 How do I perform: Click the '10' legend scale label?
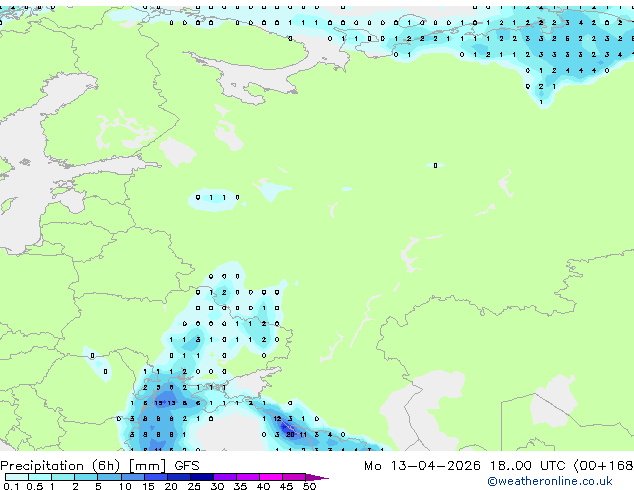click(125, 486)
